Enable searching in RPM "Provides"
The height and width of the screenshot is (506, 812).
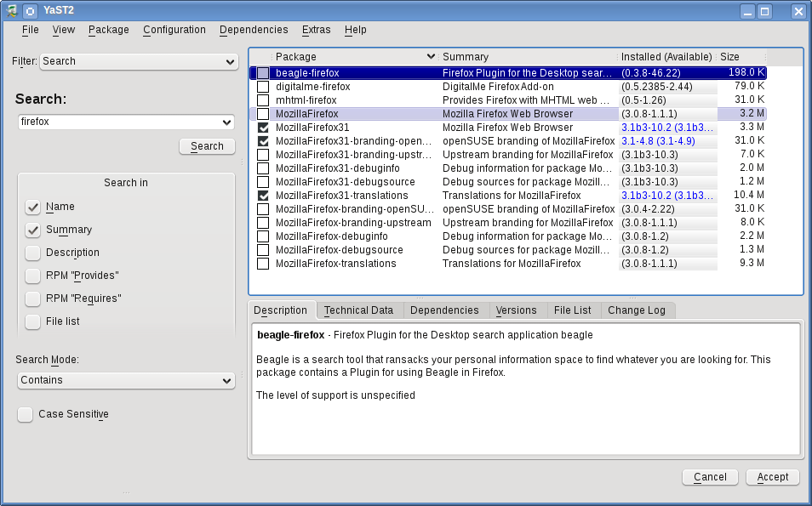point(33,276)
